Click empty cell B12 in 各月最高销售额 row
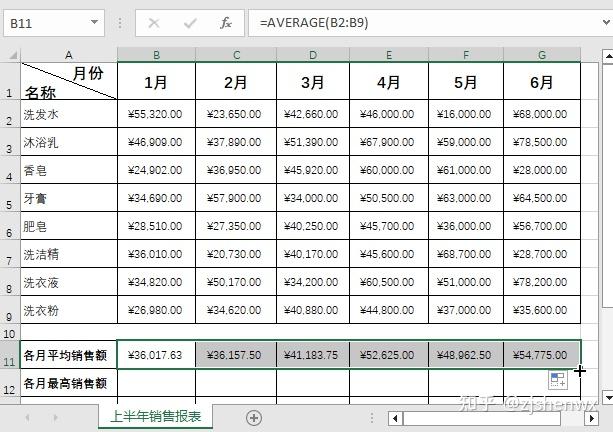This screenshot has height=432, width=613. (x=156, y=383)
